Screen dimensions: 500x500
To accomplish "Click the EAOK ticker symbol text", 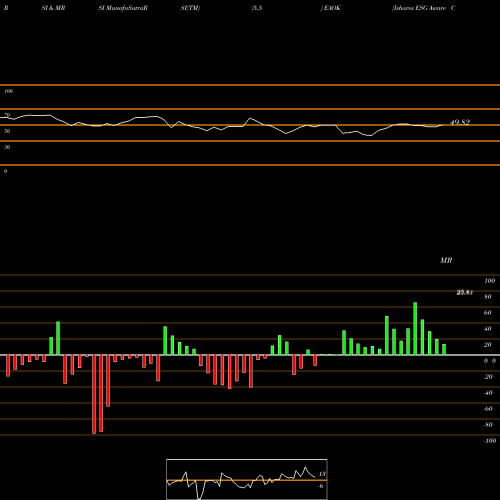I will pos(332,8).
